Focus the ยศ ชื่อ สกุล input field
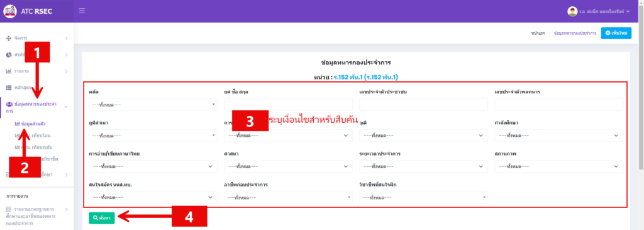Screen dimensions: 644x230 coord(288,105)
